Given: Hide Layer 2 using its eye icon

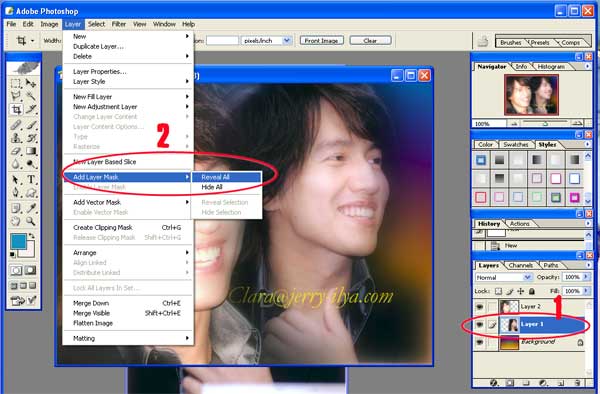Looking at the screenshot, I should 479,306.
